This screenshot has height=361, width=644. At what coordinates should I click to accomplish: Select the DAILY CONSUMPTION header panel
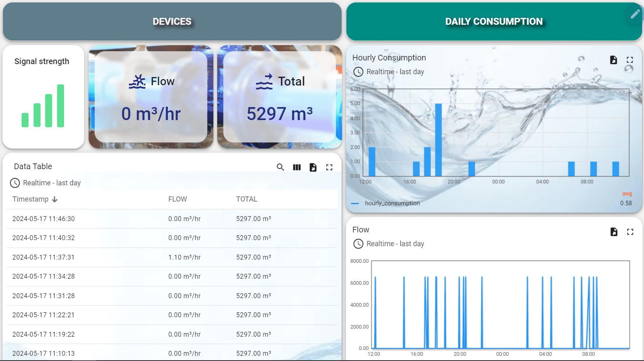tap(494, 21)
